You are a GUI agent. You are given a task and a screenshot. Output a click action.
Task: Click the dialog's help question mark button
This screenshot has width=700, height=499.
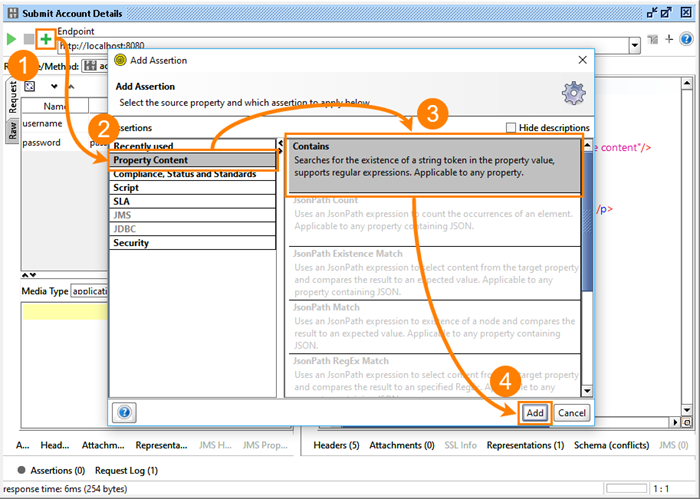pos(126,412)
